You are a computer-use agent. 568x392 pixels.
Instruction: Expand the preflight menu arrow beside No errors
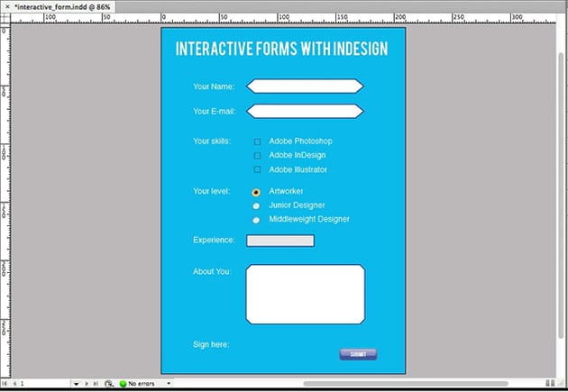[169, 384]
